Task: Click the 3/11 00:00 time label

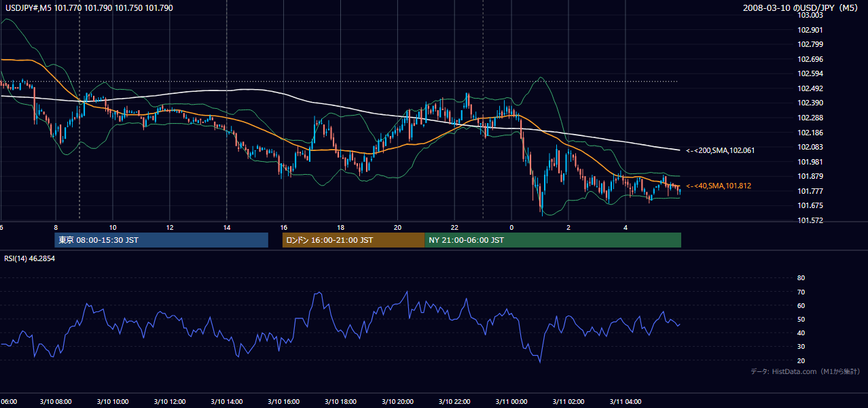Action: pyautogui.click(x=511, y=401)
